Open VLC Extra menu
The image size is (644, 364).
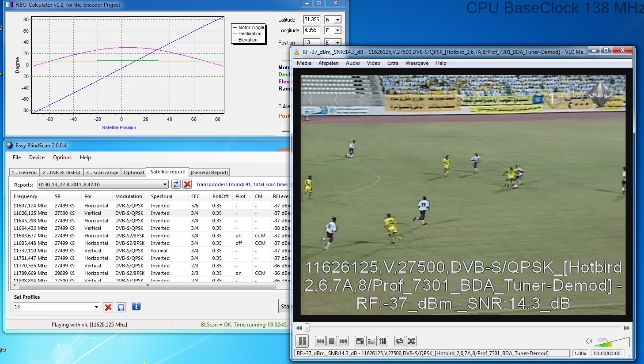(393, 63)
